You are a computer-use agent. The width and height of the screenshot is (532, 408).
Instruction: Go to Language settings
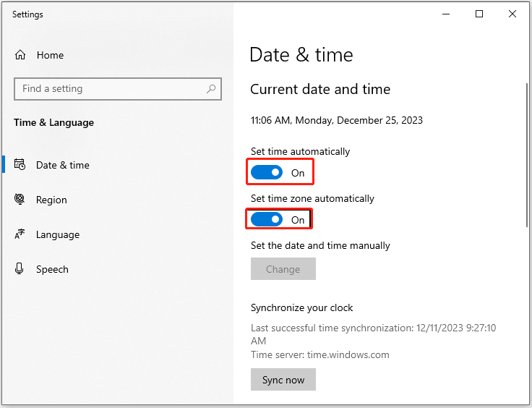(58, 234)
